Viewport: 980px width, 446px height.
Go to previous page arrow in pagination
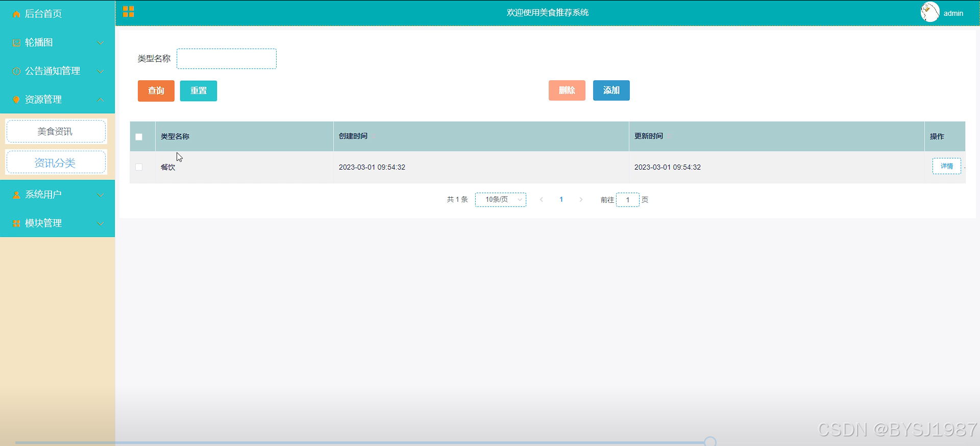pos(542,200)
